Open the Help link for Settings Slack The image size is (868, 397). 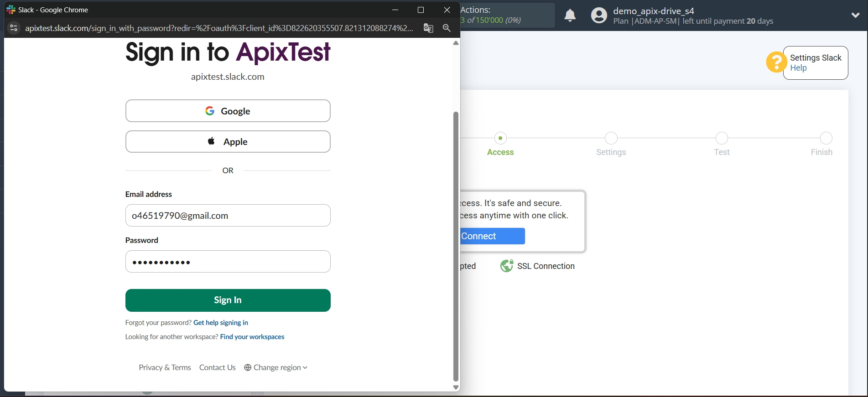[x=798, y=68]
